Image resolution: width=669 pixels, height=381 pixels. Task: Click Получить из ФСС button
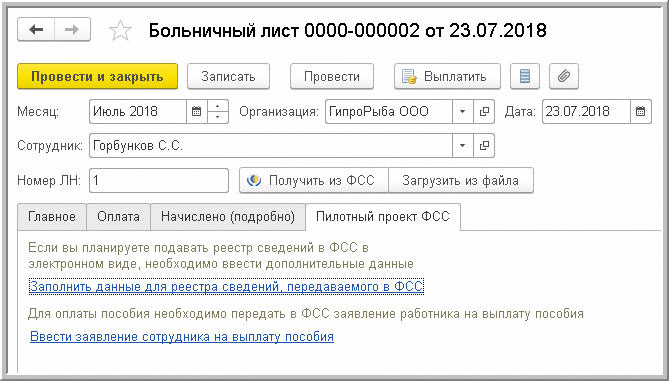coord(314,180)
